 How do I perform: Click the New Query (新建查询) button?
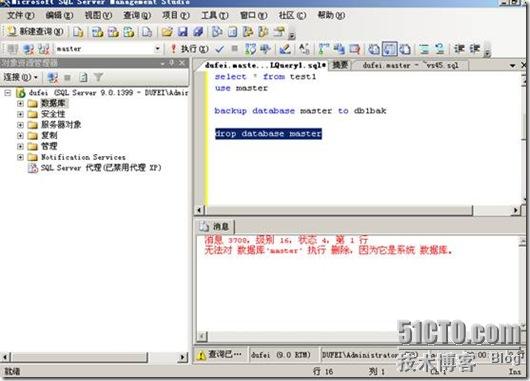[35, 32]
